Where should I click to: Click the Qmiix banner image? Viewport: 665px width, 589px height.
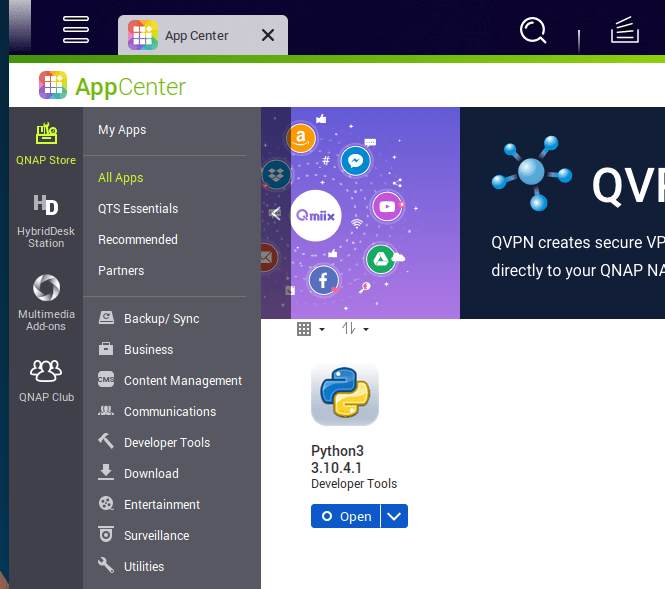click(360, 213)
